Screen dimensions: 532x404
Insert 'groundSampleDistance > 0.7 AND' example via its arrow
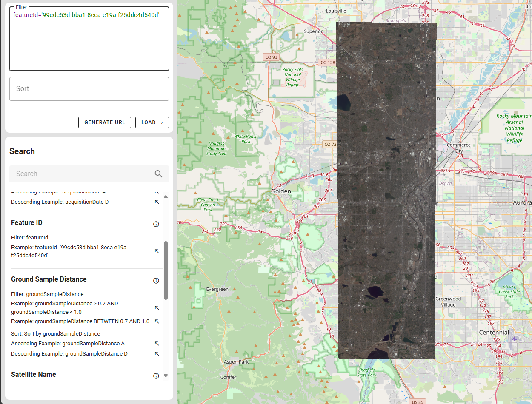click(x=157, y=307)
